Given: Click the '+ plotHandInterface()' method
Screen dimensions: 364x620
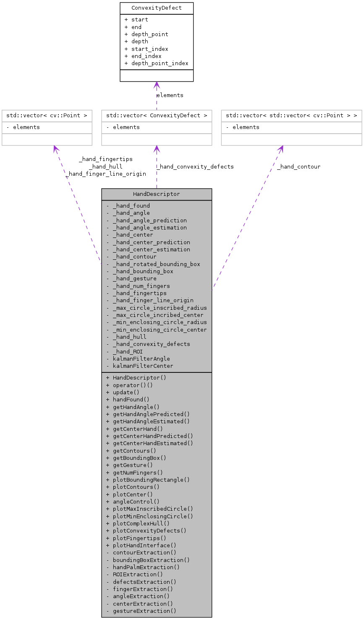Looking at the screenshot, I should pos(141,545).
